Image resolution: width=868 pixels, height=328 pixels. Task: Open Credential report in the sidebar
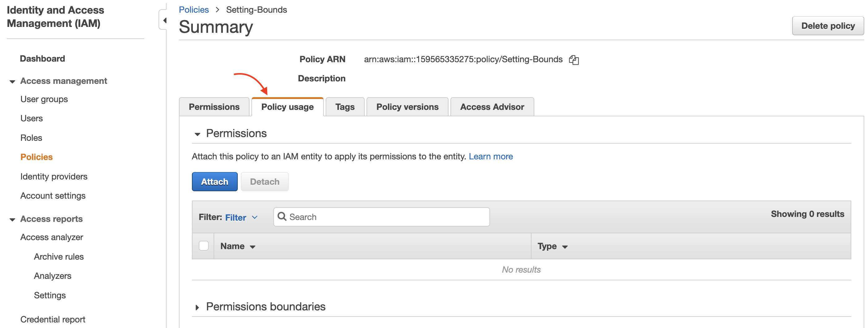[53, 319]
